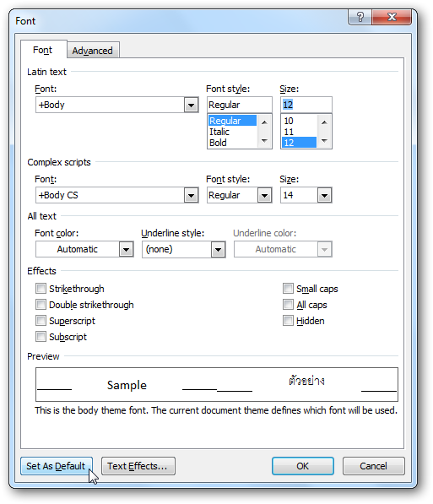Enable the Strikethrough checkbox

tap(41, 289)
